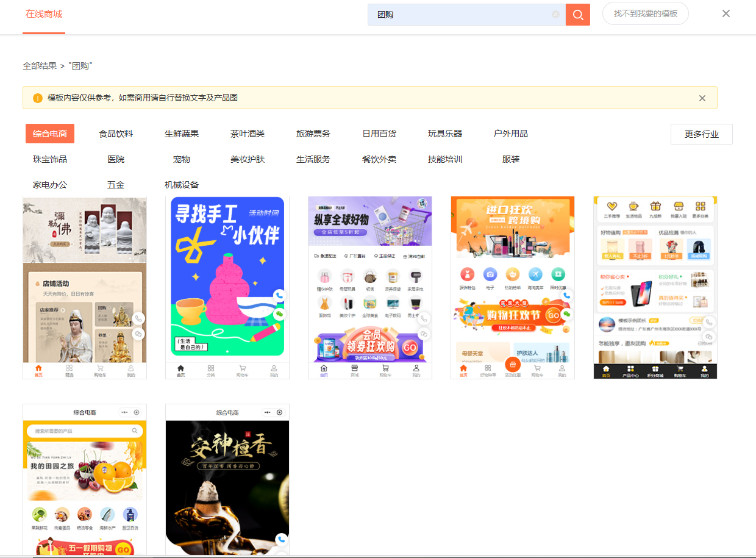Click the heart icon in the dark-nav template

tap(613, 206)
